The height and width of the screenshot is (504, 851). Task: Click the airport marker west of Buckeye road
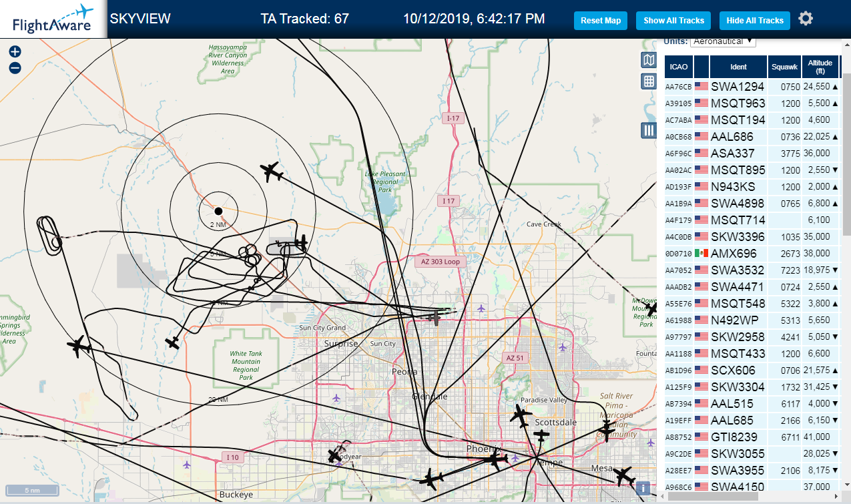pos(186,465)
